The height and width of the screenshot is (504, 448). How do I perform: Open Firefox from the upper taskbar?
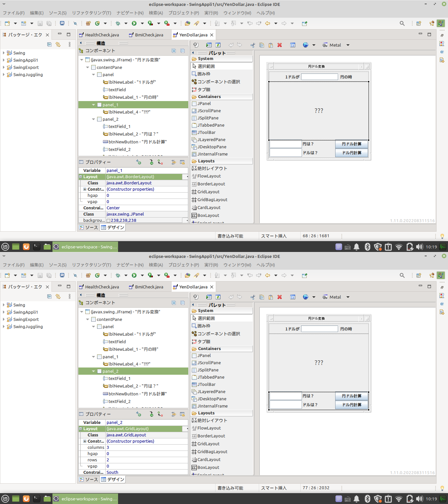click(26, 247)
